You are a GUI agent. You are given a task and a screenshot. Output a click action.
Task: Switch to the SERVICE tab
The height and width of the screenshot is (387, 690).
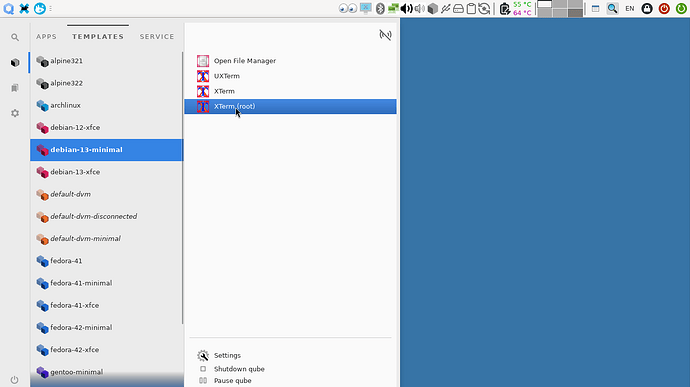157,37
